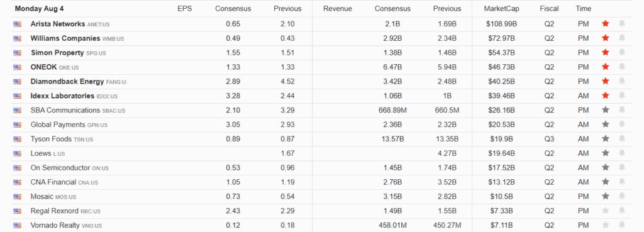The width and height of the screenshot is (644, 232).
Task: Click the star icon on the Mosaic row
Action: click(x=605, y=196)
